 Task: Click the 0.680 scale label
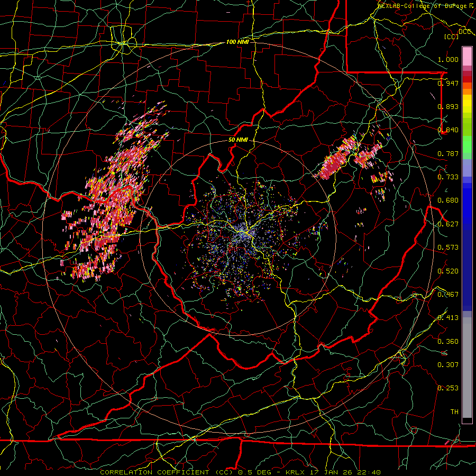[x=448, y=200]
